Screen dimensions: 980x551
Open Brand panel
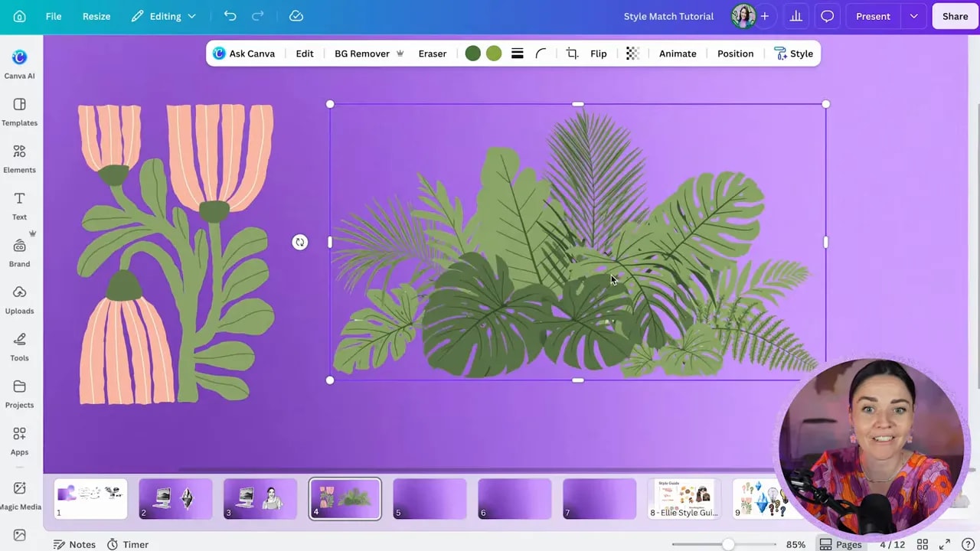(x=19, y=253)
